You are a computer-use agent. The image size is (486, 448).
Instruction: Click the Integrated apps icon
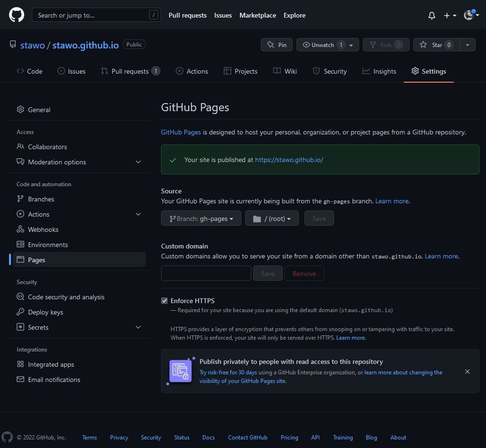pos(20,364)
